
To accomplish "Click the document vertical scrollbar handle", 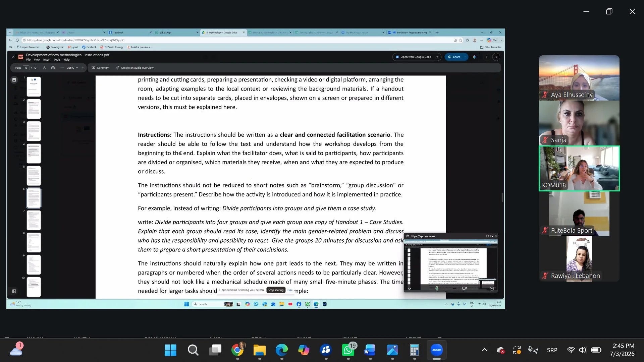I will click(x=502, y=197).
